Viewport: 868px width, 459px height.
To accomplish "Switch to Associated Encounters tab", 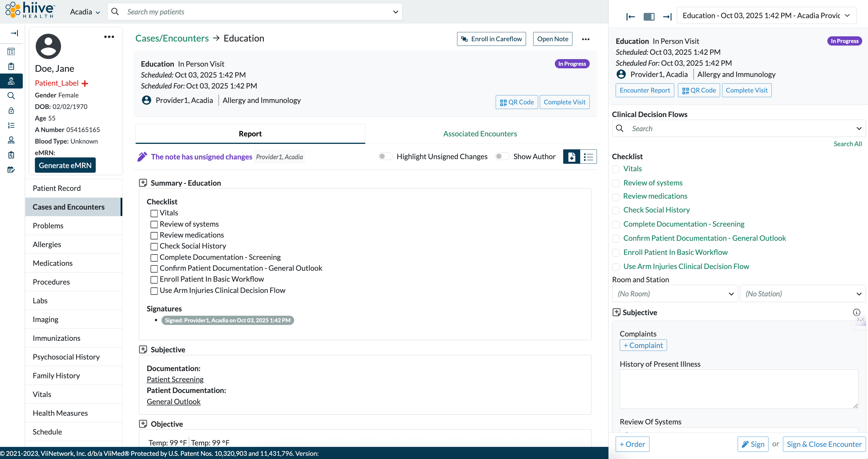I will (480, 134).
